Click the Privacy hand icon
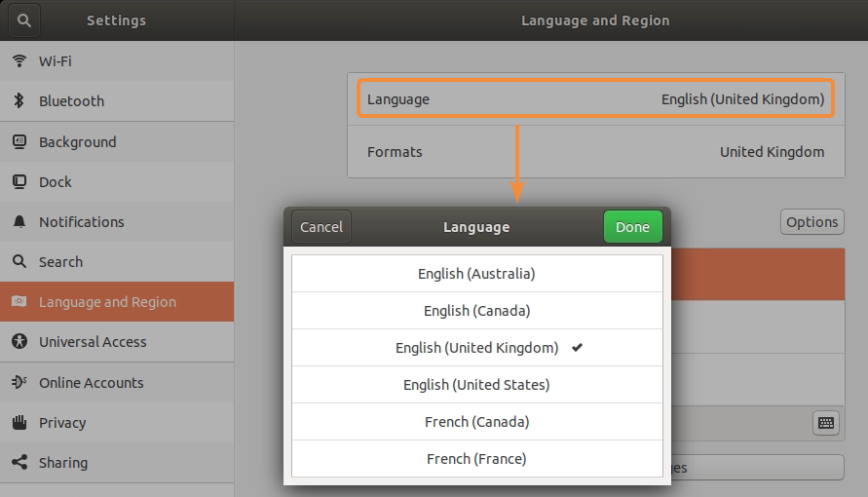 (x=19, y=422)
